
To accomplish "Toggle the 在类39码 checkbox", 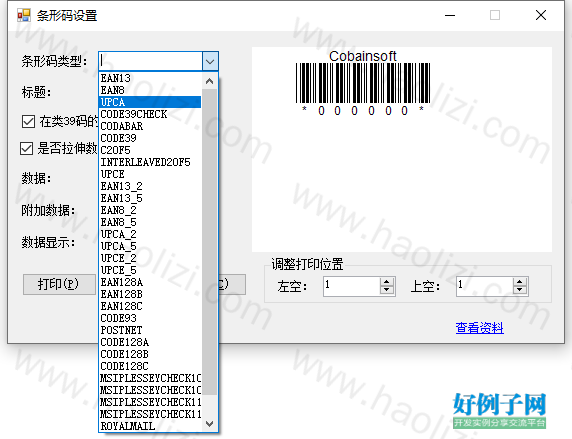I will (x=28, y=122).
